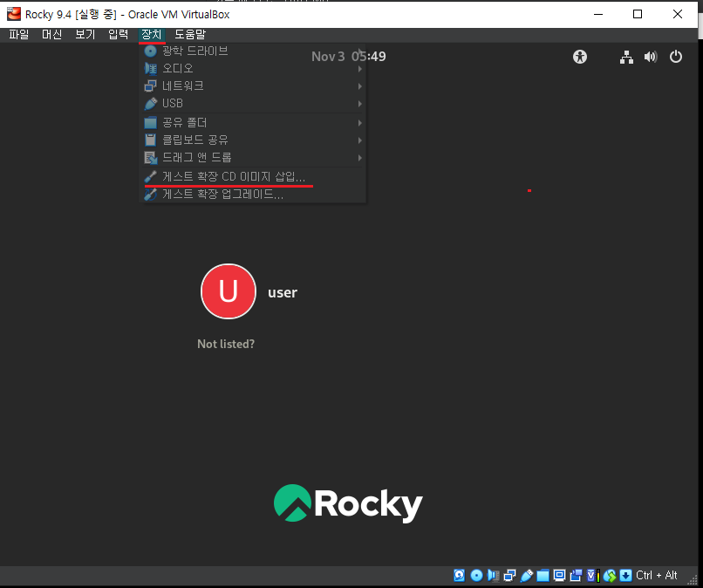Open the 네트워크 submenu entry
The image size is (703, 588).
253,86
